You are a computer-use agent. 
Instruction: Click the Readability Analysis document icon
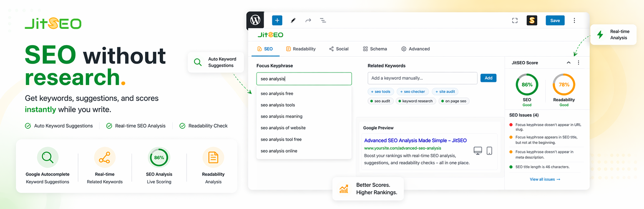pyautogui.click(x=213, y=157)
